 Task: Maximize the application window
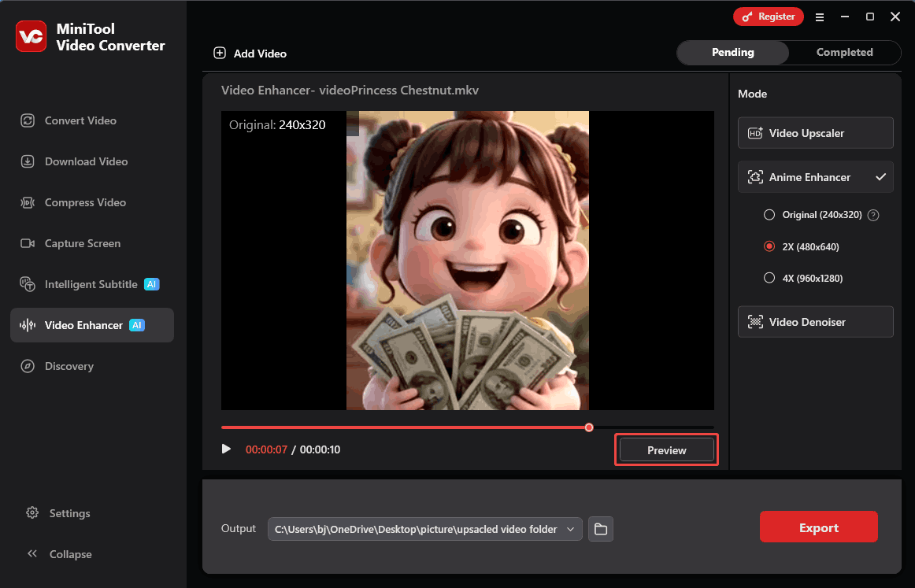point(869,17)
